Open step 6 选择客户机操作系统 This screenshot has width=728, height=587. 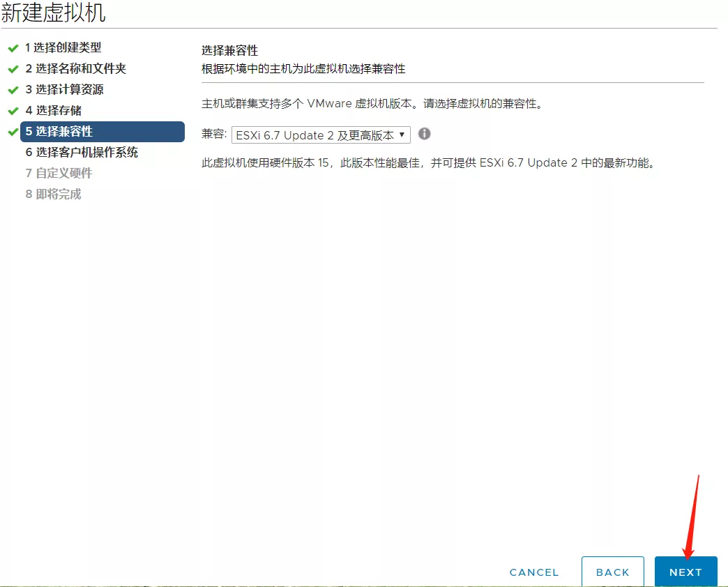tap(82, 153)
